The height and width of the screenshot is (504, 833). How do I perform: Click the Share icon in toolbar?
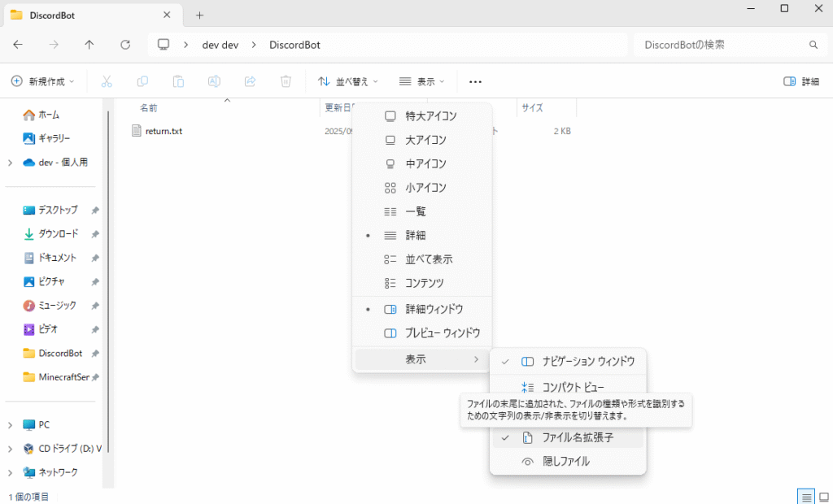pos(250,81)
